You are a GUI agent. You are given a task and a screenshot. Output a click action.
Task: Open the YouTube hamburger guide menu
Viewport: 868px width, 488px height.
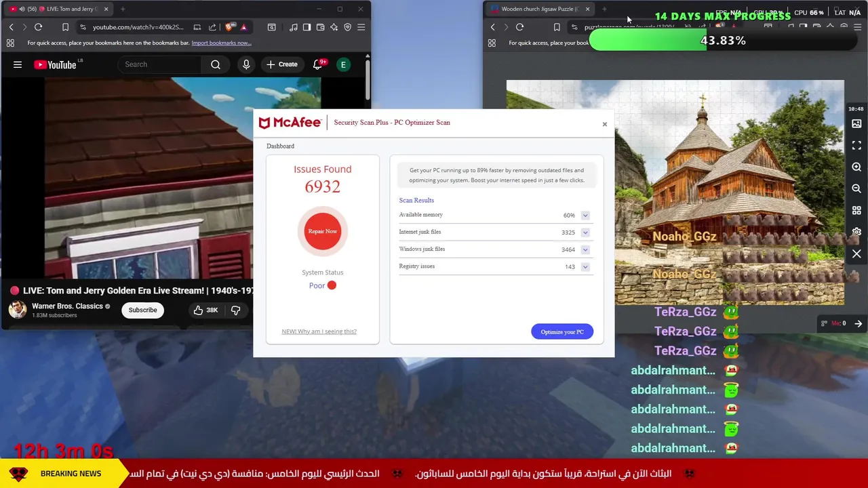(18, 64)
